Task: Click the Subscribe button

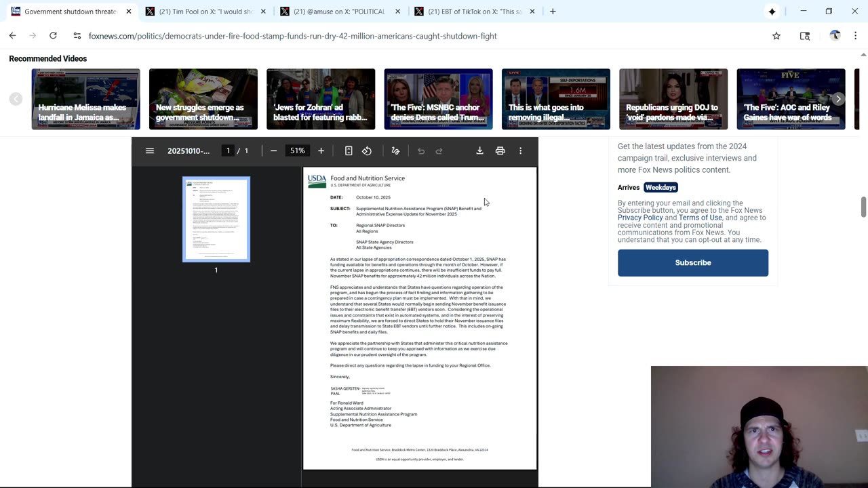Action: (x=693, y=262)
